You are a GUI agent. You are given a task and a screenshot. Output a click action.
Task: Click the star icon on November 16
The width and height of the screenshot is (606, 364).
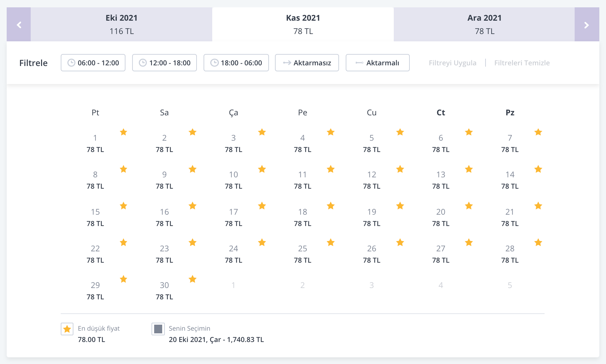(x=193, y=206)
